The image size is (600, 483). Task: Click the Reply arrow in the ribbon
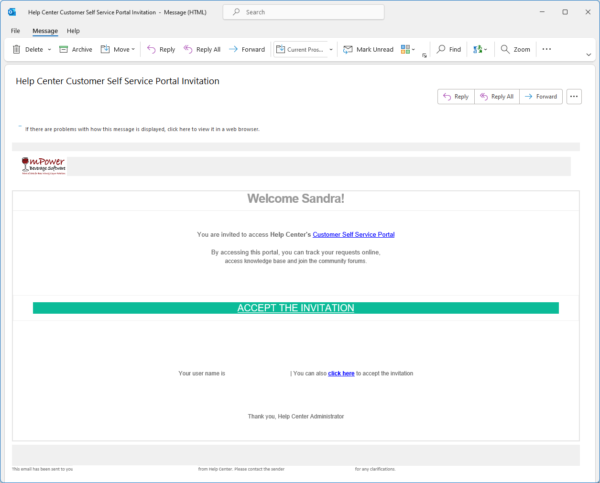[x=160, y=49]
